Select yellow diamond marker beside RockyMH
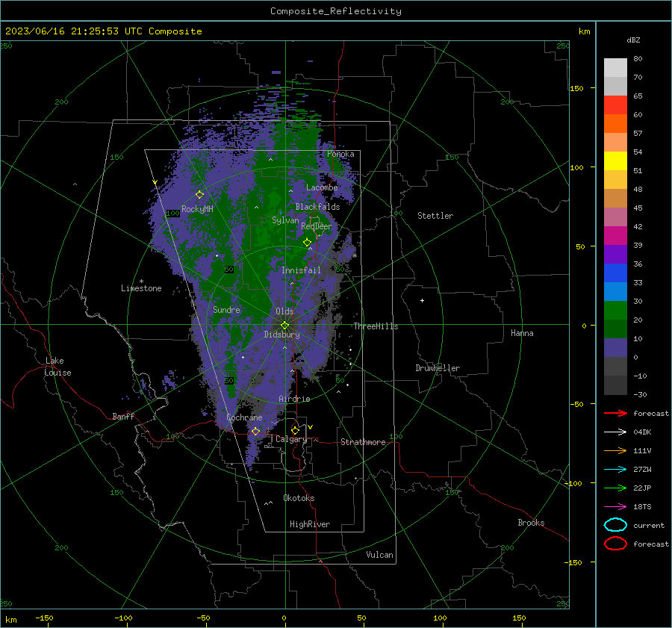Viewport: 672px width, 628px height. [x=199, y=195]
